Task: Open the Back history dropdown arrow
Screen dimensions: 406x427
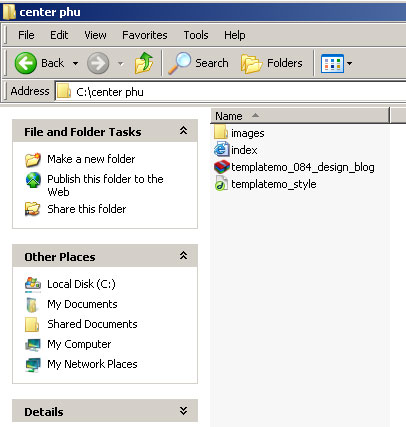Action: 76,63
